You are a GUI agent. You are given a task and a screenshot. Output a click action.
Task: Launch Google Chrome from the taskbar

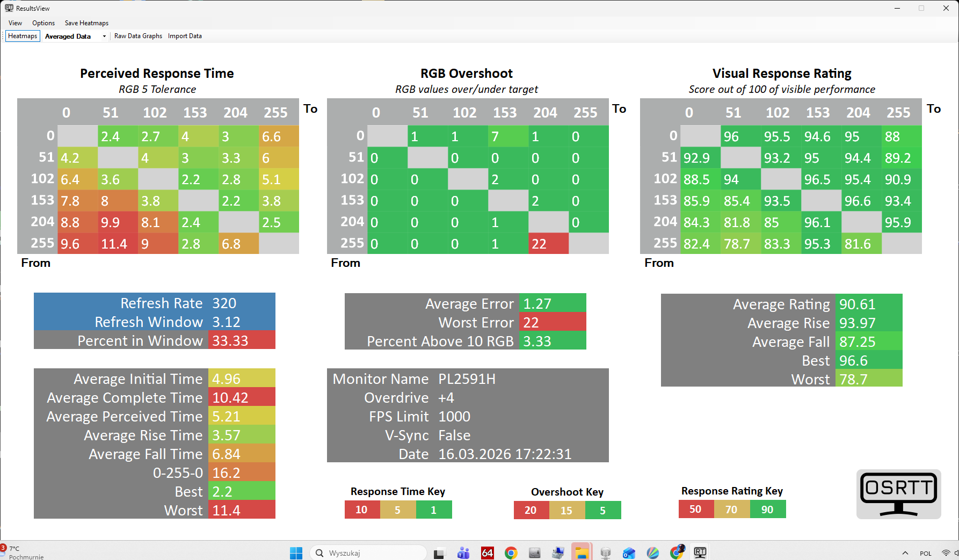coord(511,552)
